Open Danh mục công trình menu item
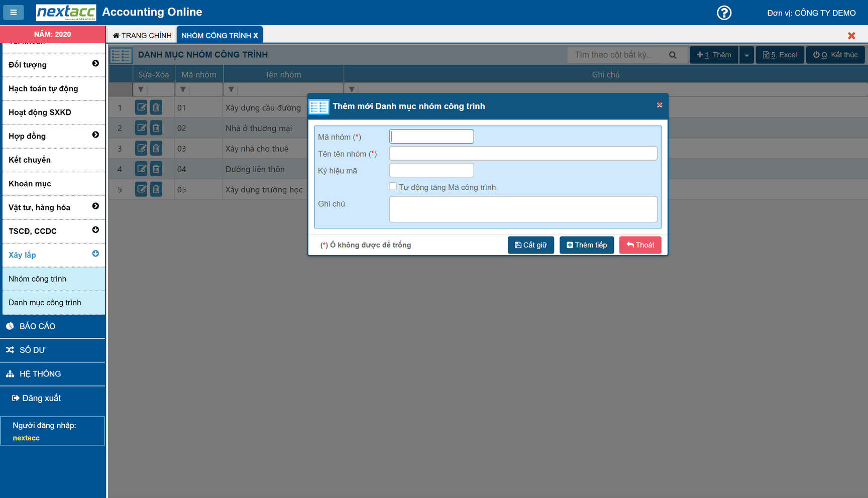The image size is (868, 498). point(45,303)
